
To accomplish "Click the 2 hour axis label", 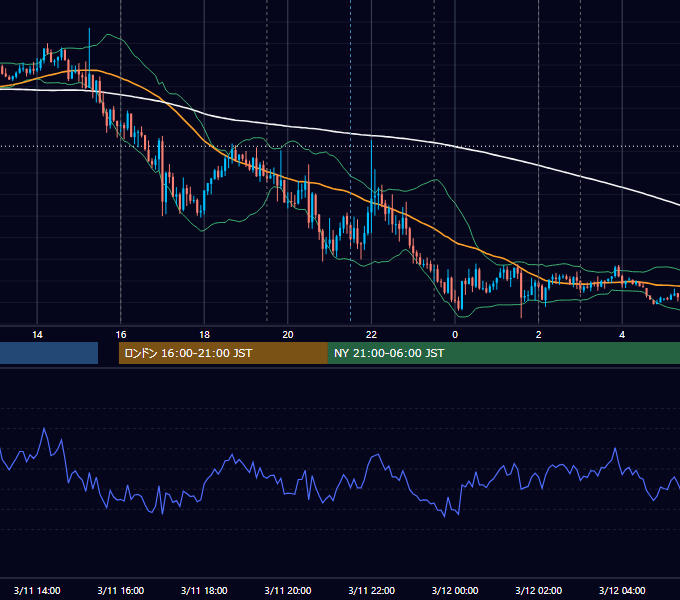I will tap(539, 335).
